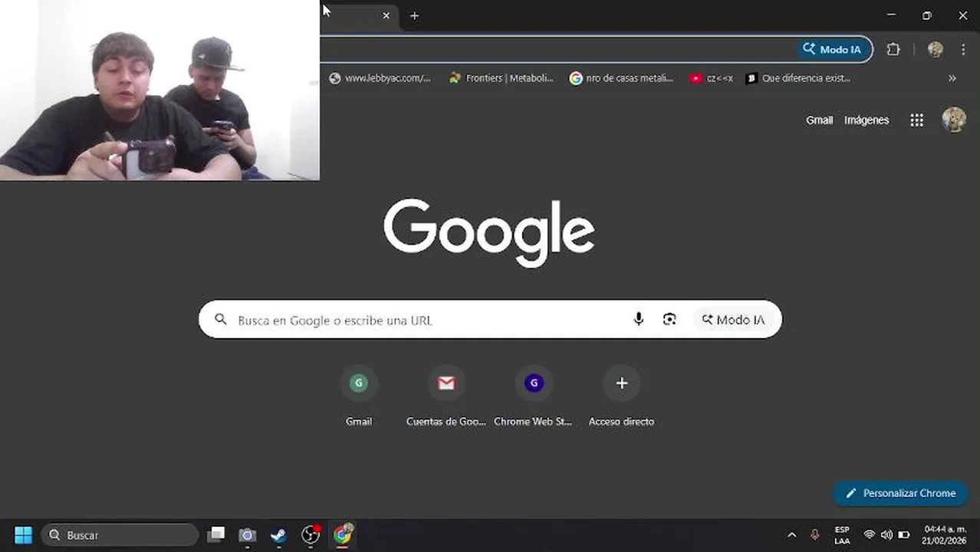Open Imágenes link on Google page
Image resolution: width=980 pixels, height=552 pixels.
pyautogui.click(x=867, y=120)
